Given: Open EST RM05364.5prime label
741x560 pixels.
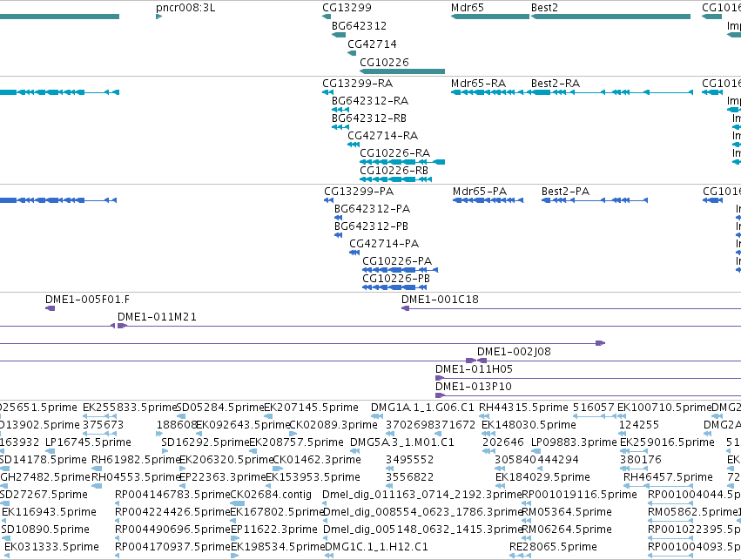Looking at the screenshot, I should tap(567, 512).
